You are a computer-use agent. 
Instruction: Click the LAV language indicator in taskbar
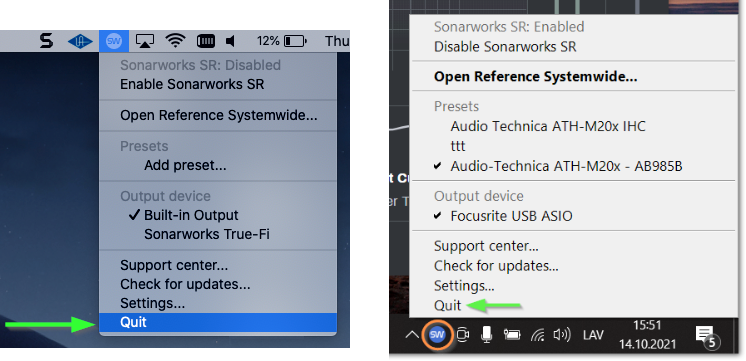(593, 335)
